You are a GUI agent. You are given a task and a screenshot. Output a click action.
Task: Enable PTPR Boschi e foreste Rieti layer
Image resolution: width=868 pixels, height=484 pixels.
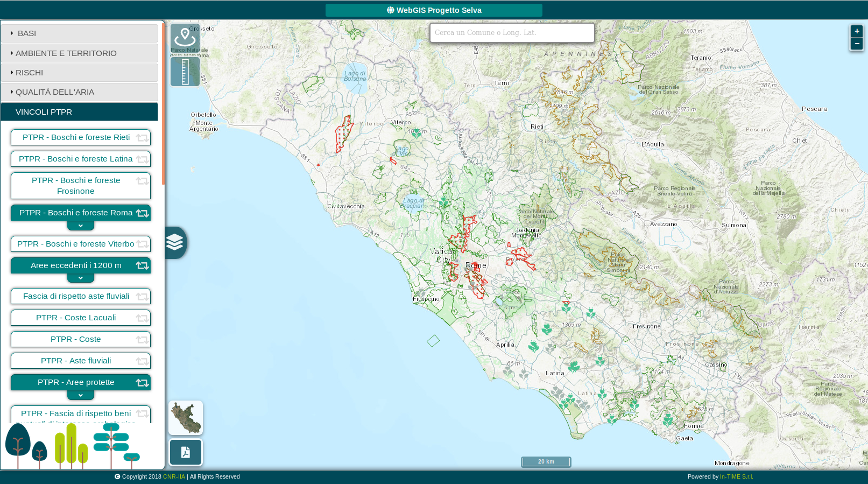click(x=76, y=137)
